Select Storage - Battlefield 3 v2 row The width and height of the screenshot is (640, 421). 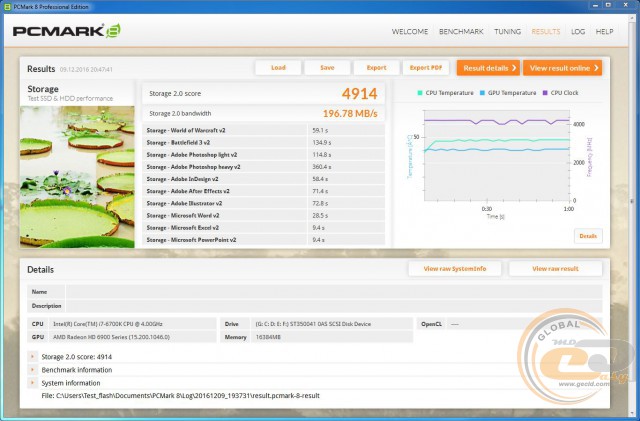(263, 143)
